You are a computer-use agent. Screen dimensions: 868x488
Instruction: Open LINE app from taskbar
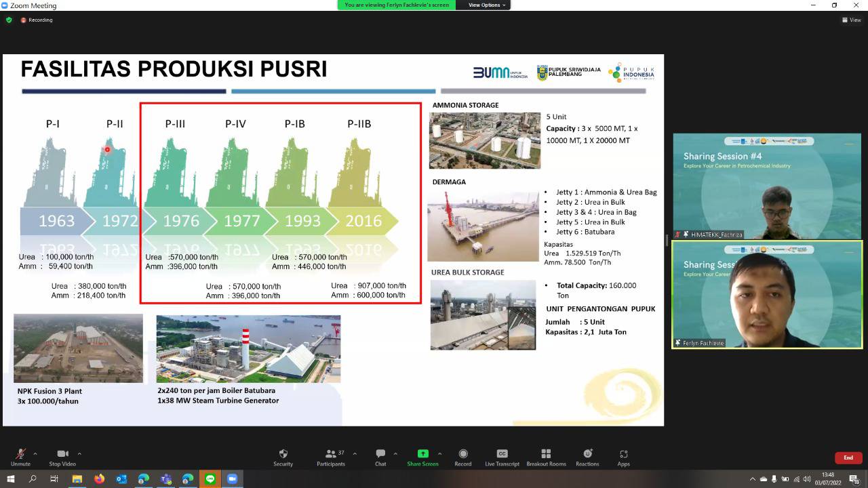(210, 479)
